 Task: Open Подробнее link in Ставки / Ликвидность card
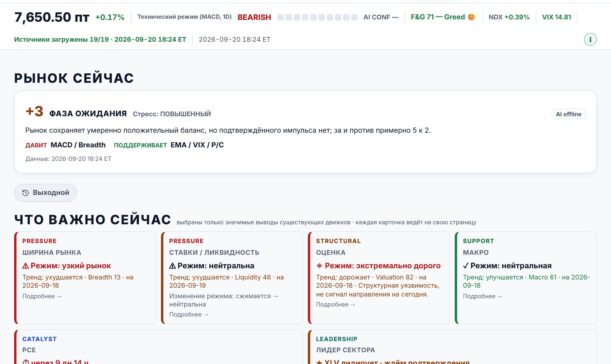tap(189, 314)
